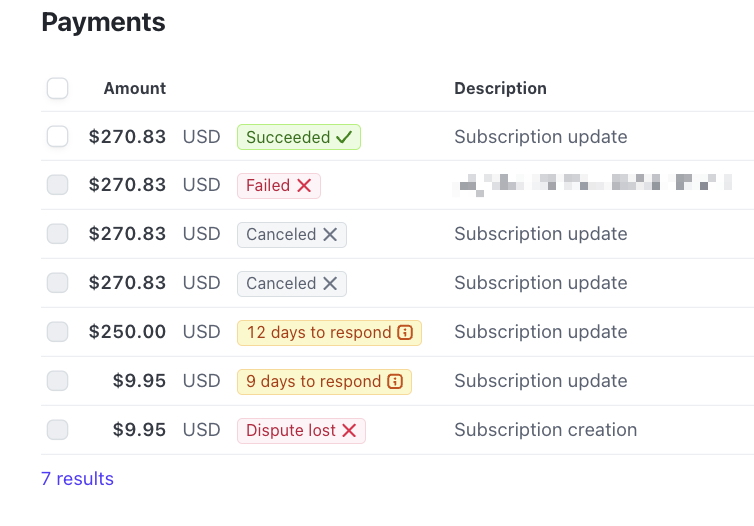
Task: Click the Dispute lost status badge
Action: (301, 431)
